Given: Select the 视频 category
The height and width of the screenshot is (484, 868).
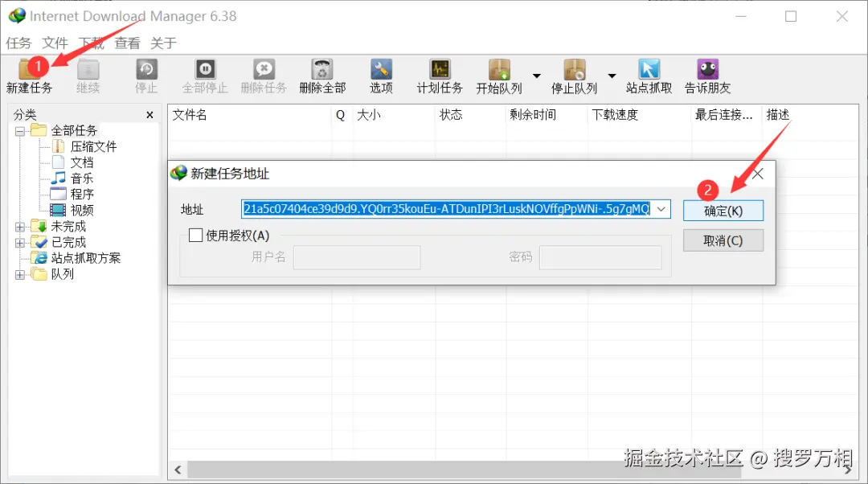Looking at the screenshot, I should pyautogui.click(x=82, y=211).
